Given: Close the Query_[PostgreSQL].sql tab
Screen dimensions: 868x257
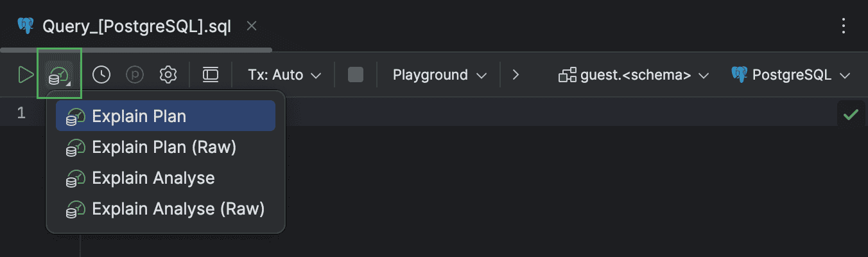Looking at the screenshot, I should 252,26.
